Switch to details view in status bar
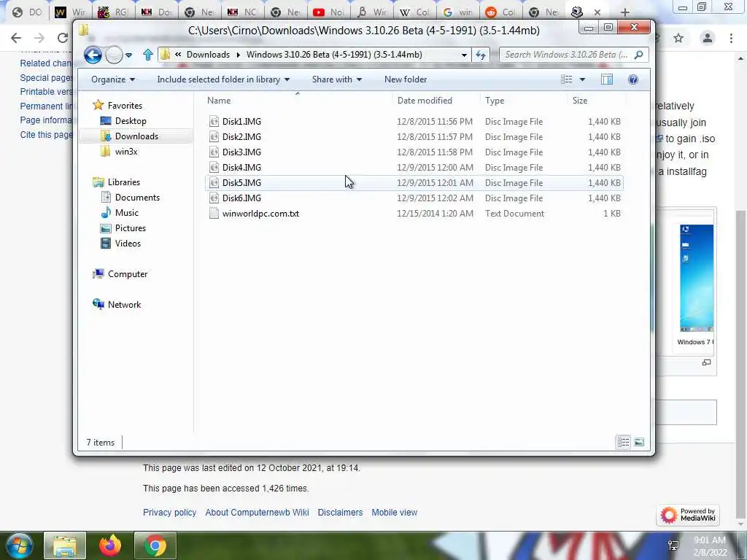The width and height of the screenshot is (747, 560). point(623,443)
